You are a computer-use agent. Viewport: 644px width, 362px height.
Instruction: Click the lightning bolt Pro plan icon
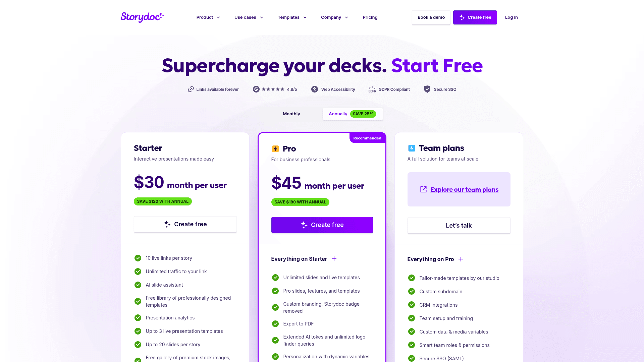click(x=275, y=148)
